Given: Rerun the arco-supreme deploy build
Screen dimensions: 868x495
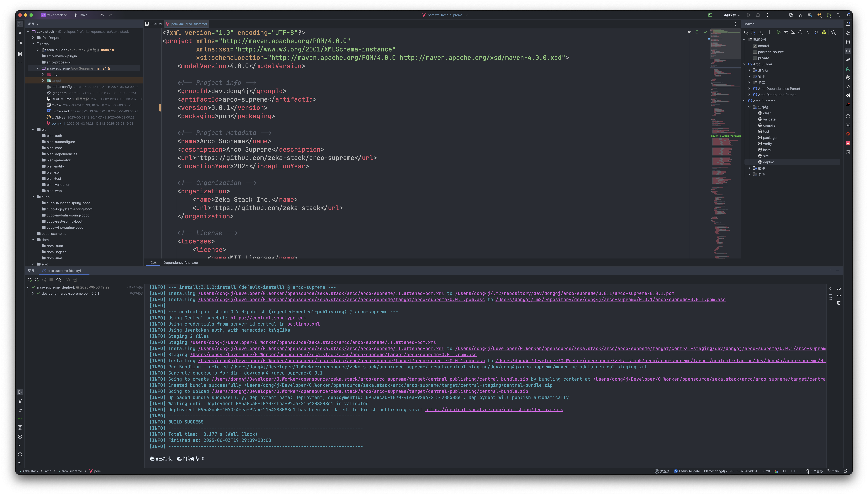Looking at the screenshot, I should (x=30, y=280).
